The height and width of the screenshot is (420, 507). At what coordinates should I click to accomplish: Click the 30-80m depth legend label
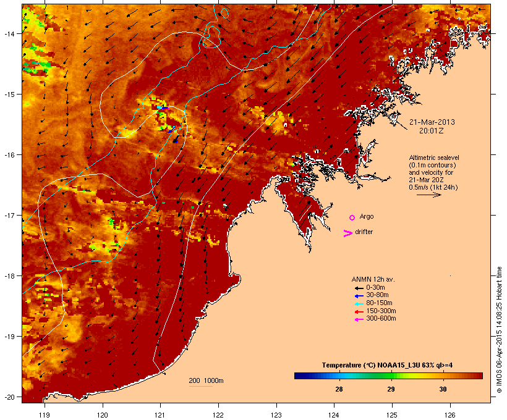(x=377, y=295)
